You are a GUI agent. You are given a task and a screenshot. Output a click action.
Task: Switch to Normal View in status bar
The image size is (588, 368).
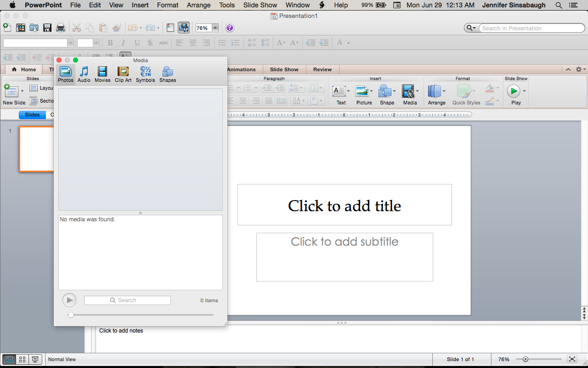[x=9, y=360]
